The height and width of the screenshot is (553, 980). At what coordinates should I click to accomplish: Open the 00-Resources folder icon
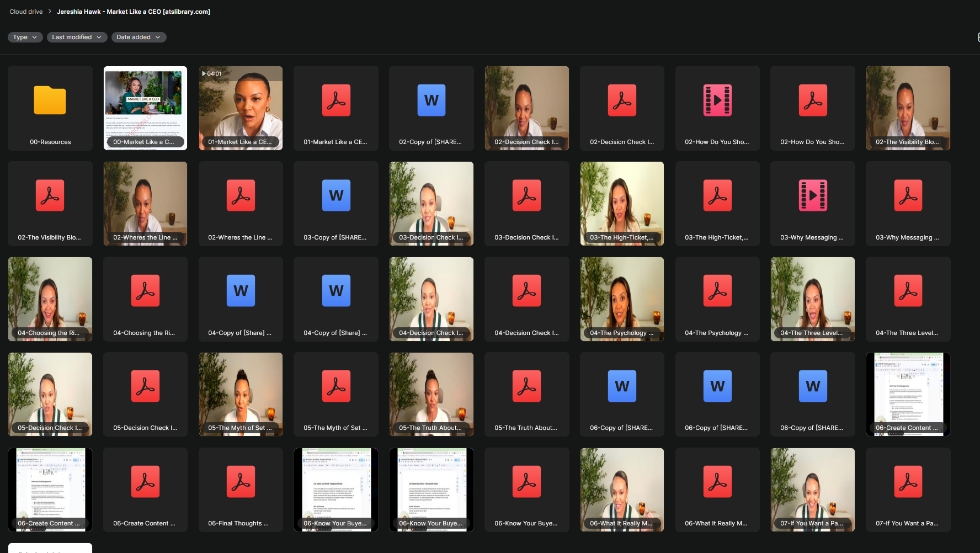(x=50, y=100)
